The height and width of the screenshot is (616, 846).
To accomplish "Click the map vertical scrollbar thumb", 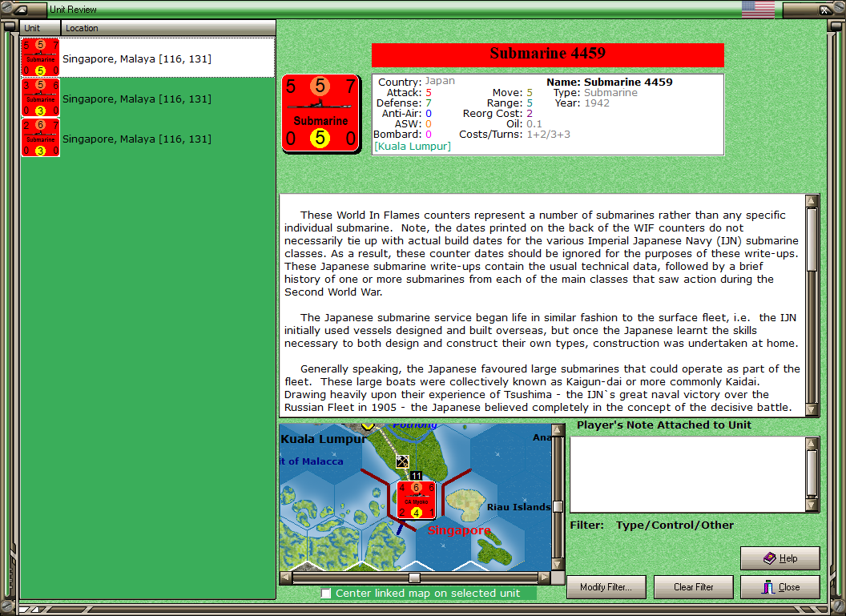I will point(558,506).
